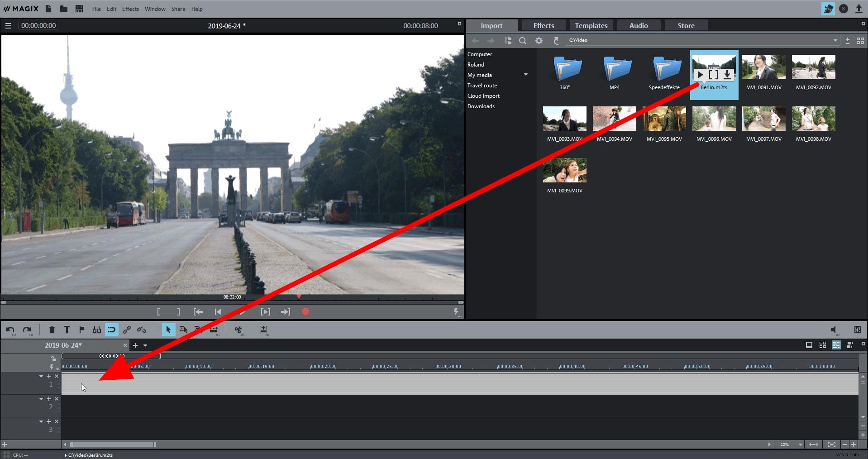Select the magnet snap tool

[111, 330]
